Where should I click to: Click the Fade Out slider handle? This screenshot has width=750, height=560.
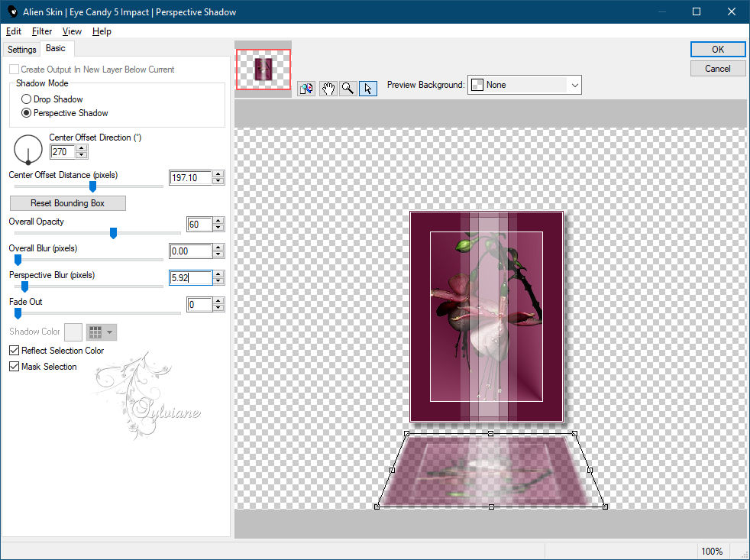(x=18, y=313)
